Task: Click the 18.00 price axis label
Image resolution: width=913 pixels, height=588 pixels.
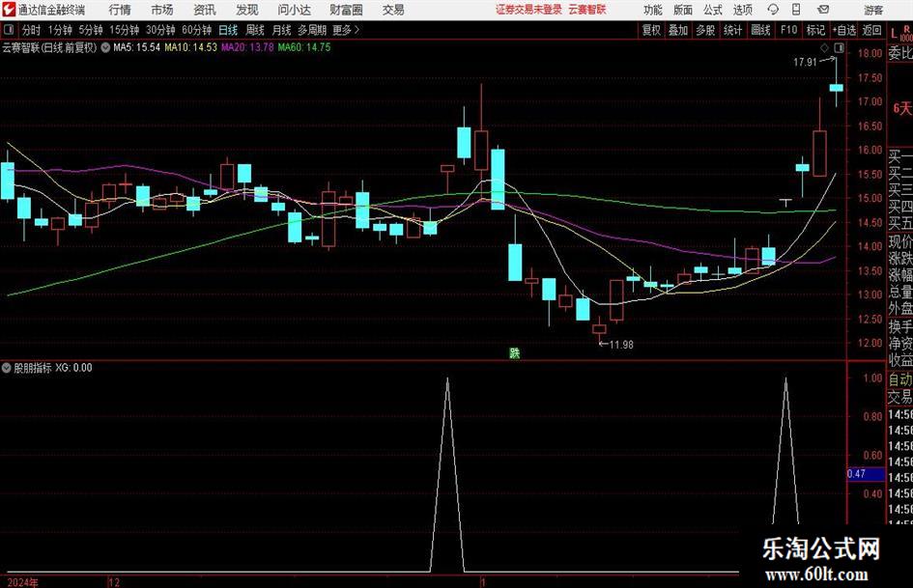Action: [870, 53]
